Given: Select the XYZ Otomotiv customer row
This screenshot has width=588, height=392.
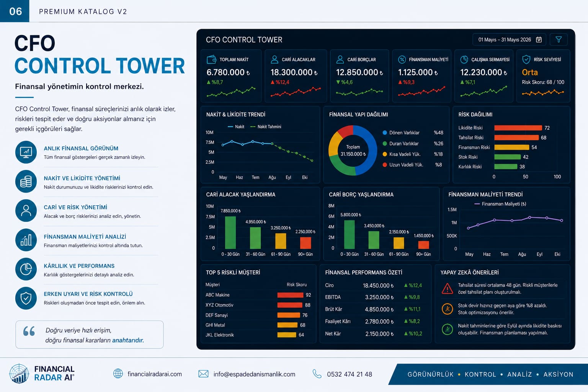Looking at the screenshot, I should [258, 305].
